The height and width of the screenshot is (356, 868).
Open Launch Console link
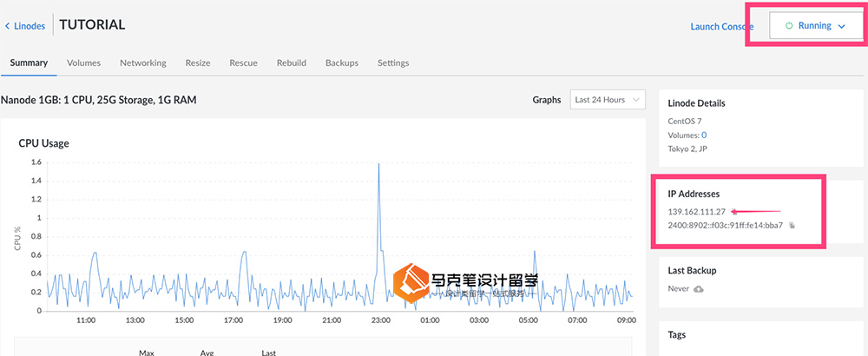tap(722, 27)
